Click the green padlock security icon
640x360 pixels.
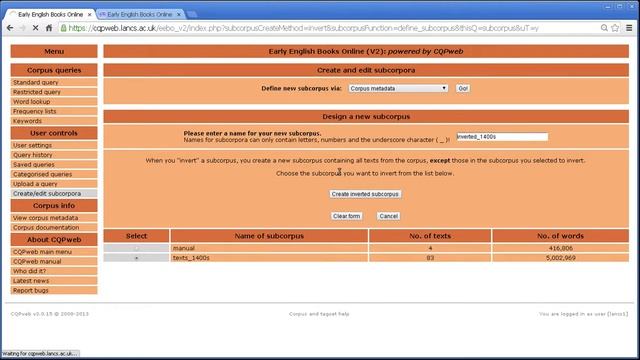click(63, 28)
